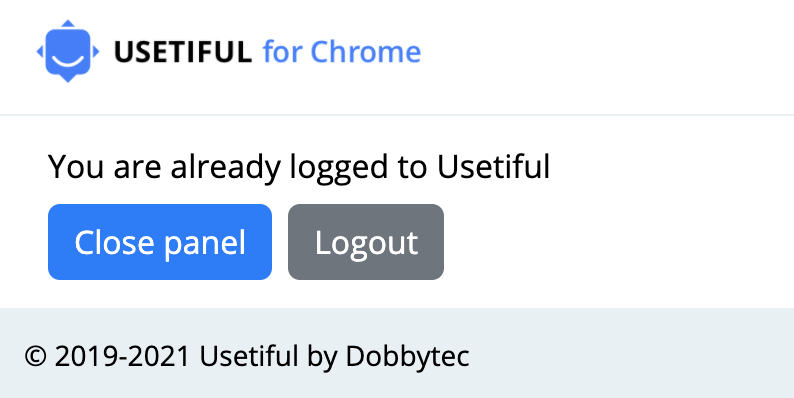
Task: Click the blue "for Chrome" header text
Action: click(342, 52)
